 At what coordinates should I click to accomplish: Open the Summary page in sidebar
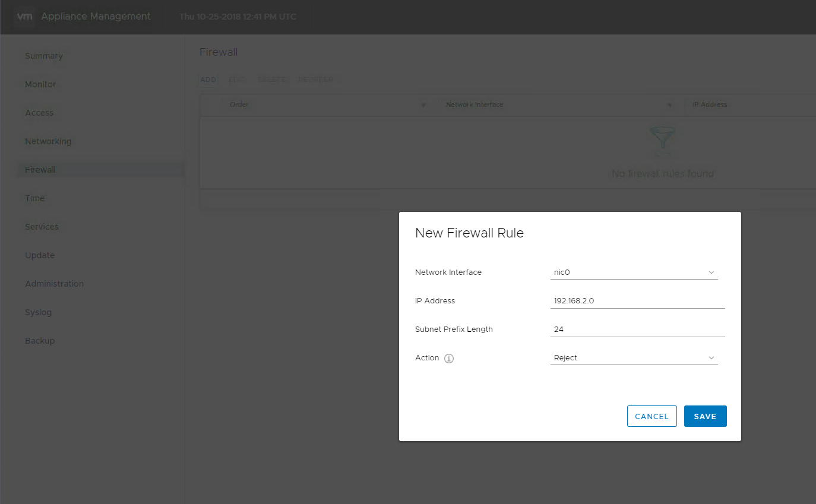tap(44, 56)
